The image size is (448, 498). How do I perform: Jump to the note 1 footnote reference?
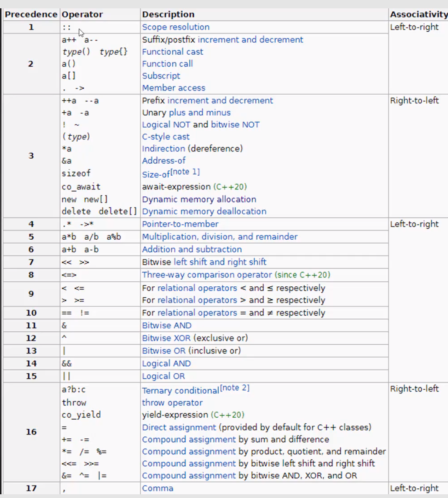[185, 172]
